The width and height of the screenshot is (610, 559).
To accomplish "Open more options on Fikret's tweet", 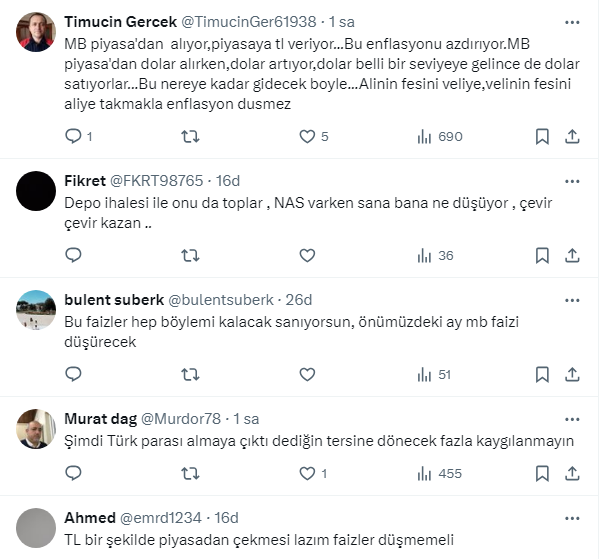I will 572,181.
